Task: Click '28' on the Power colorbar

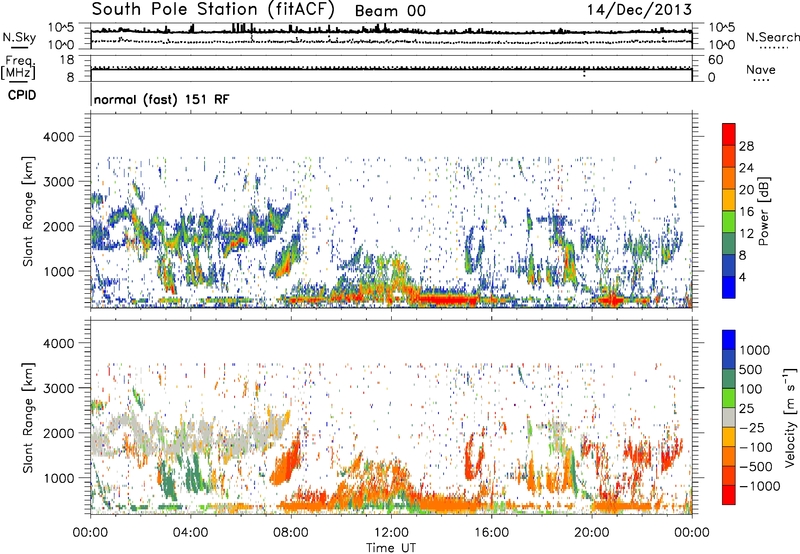Action: pos(746,146)
